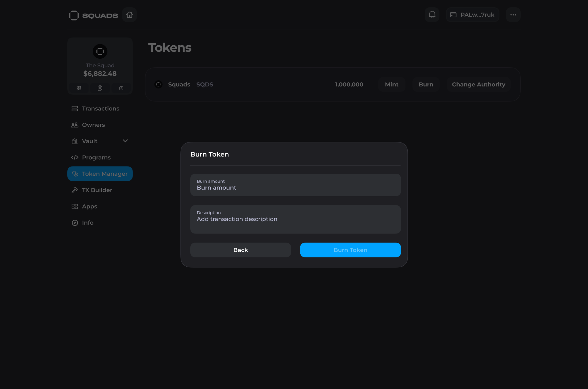
Task: Open squad in explorer external-link icon
Action: pos(121,88)
